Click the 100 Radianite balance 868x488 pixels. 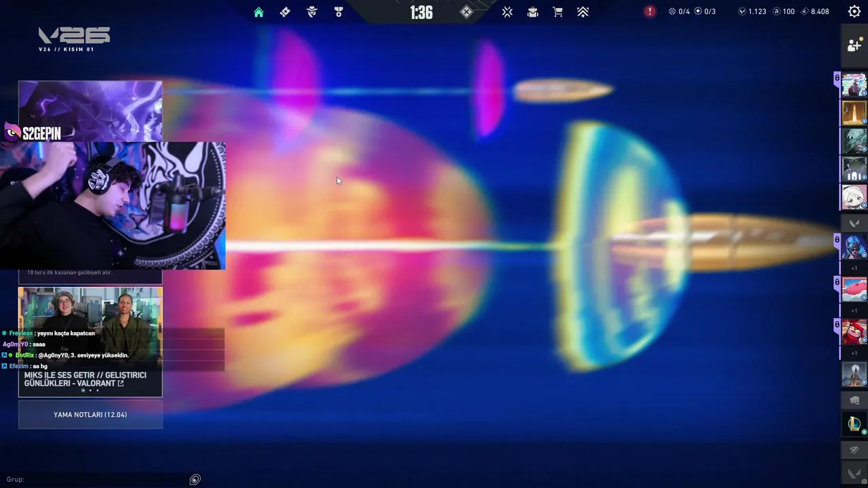coord(784,12)
